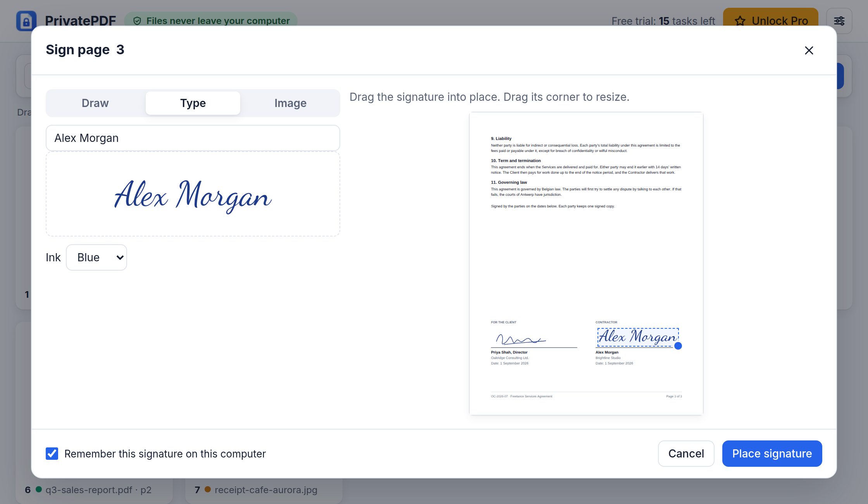Click the Alex Morgan name input field
The width and height of the screenshot is (868, 504).
pyautogui.click(x=193, y=138)
